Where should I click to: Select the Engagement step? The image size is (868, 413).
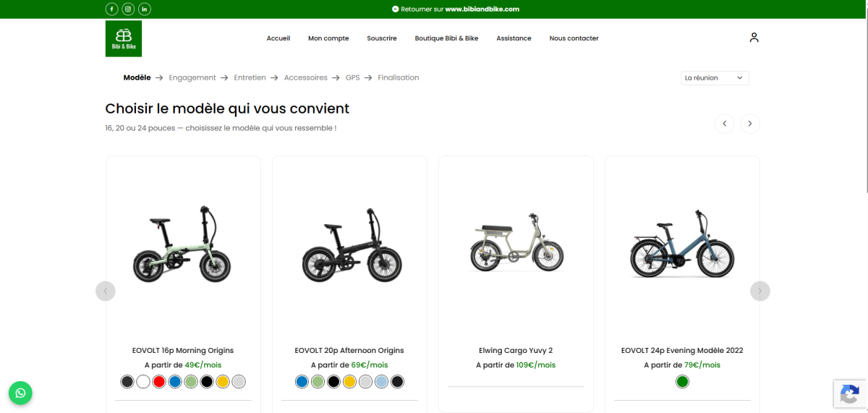pyautogui.click(x=192, y=77)
